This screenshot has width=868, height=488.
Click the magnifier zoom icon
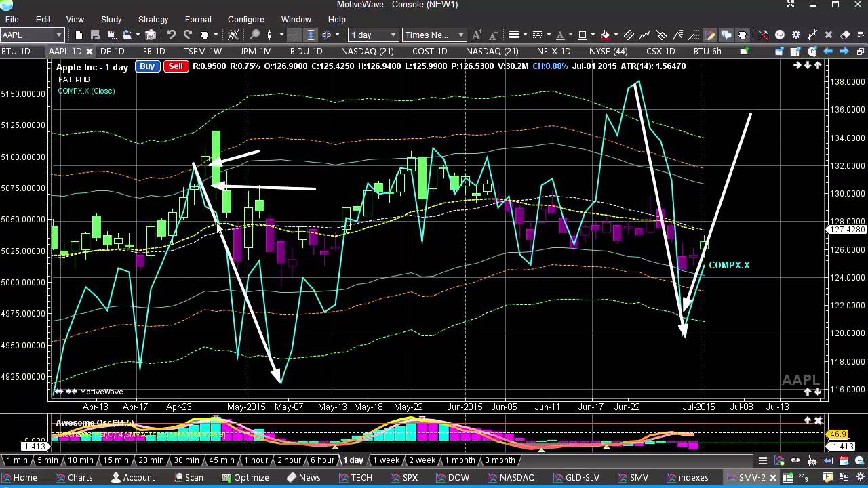point(254,35)
